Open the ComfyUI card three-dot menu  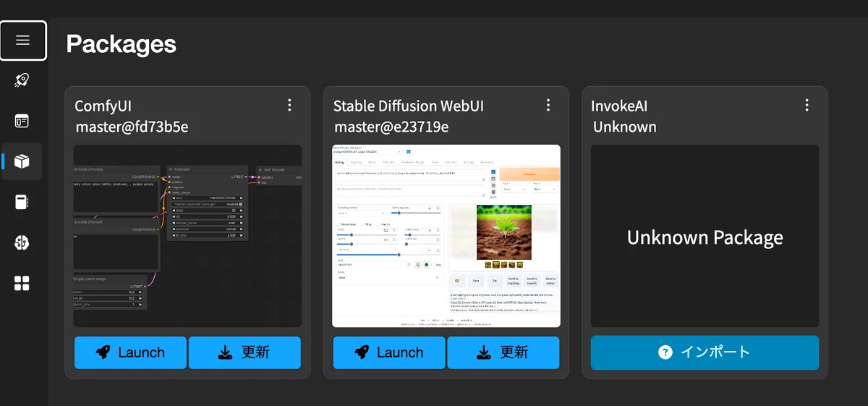tap(289, 106)
